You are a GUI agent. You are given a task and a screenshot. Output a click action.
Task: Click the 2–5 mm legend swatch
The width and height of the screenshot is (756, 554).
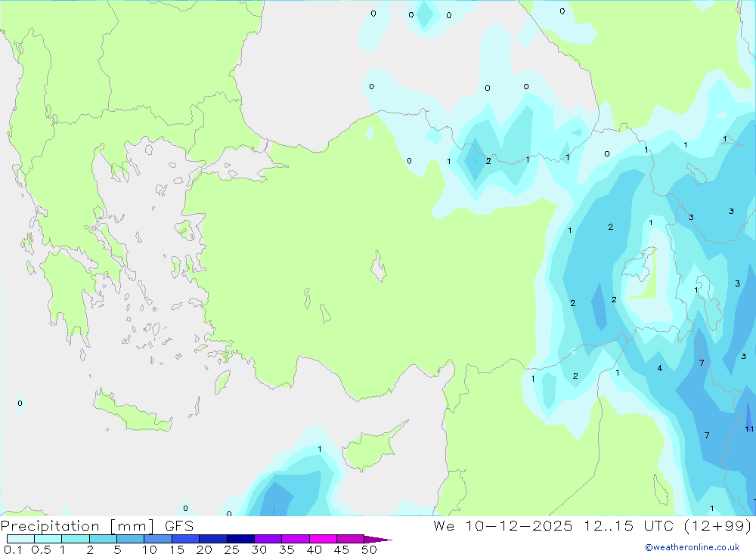[x=103, y=539]
